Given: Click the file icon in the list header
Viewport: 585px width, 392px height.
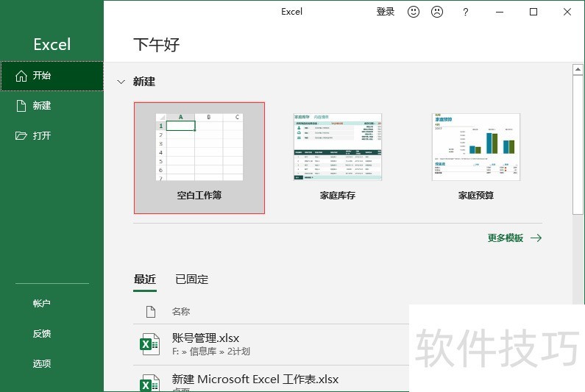Looking at the screenshot, I should [151, 311].
